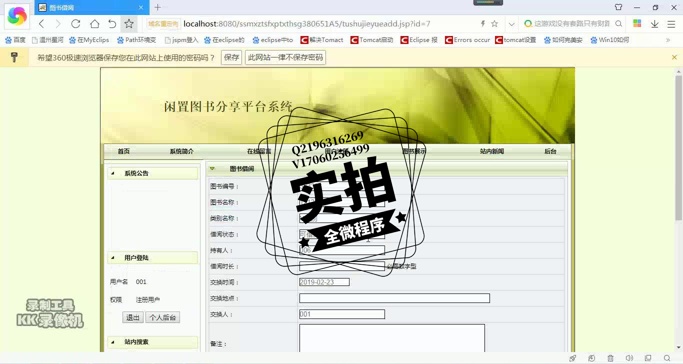The width and height of the screenshot is (683, 364).
Task: Click the 个人后台 button
Action: tap(162, 317)
